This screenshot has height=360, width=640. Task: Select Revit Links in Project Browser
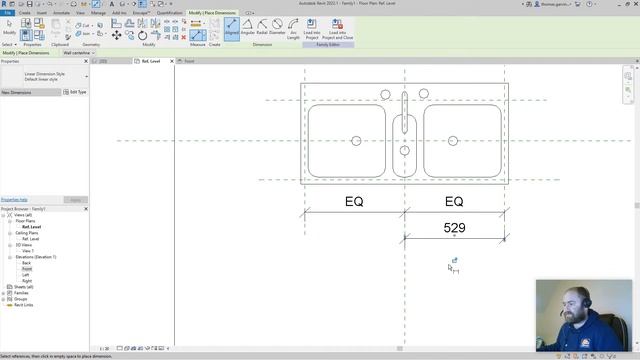[24, 305]
